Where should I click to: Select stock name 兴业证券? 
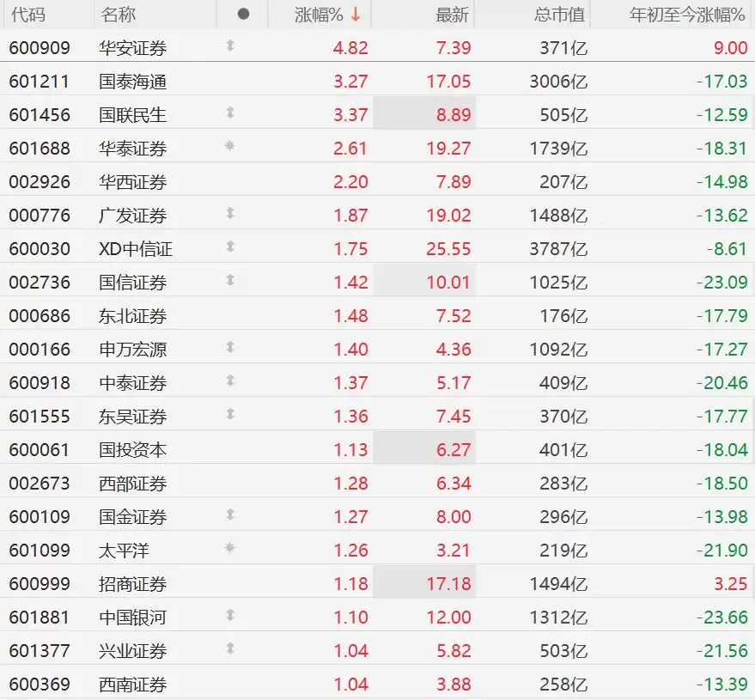click(132, 650)
